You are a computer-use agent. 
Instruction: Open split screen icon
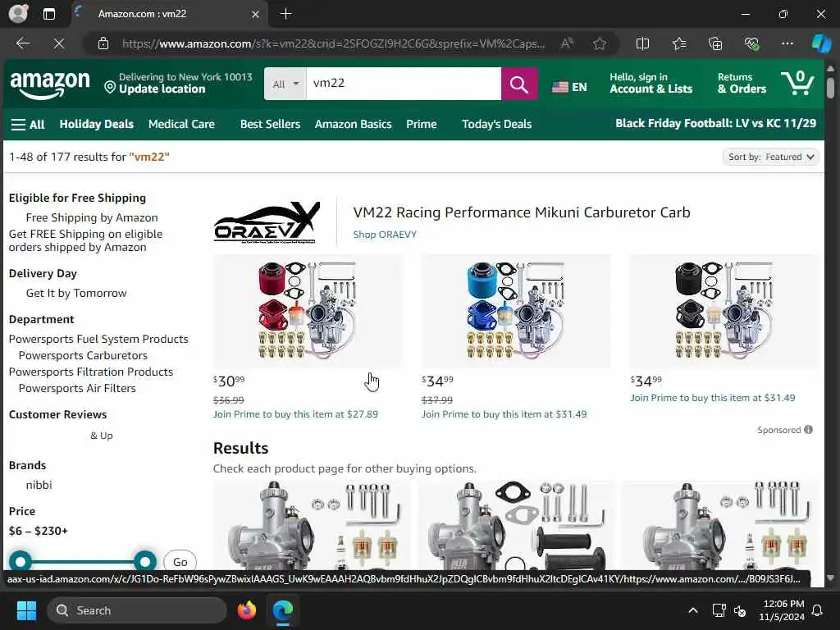click(642, 43)
